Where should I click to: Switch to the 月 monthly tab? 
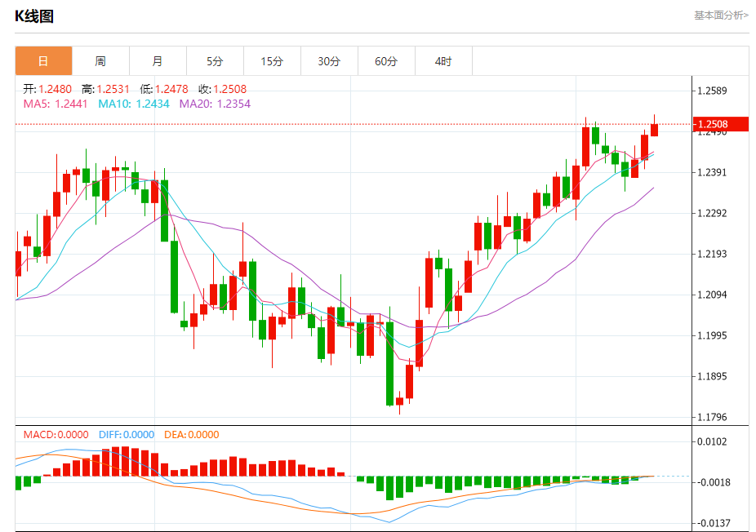pyautogui.click(x=158, y=61)
